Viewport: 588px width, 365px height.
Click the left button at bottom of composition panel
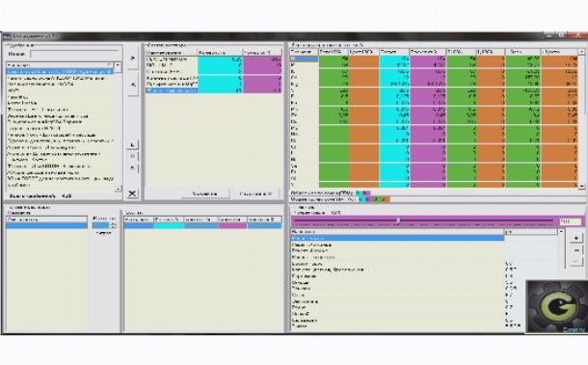(205, 194)
